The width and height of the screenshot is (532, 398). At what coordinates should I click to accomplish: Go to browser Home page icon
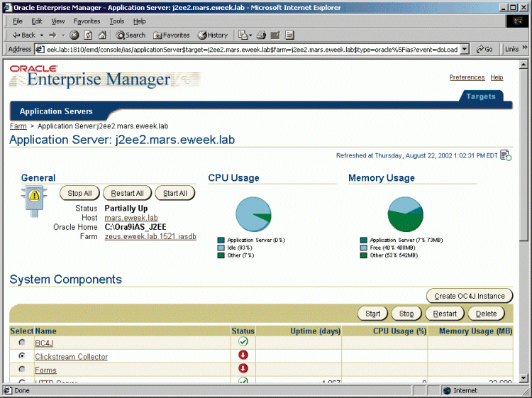coord(102,35)
